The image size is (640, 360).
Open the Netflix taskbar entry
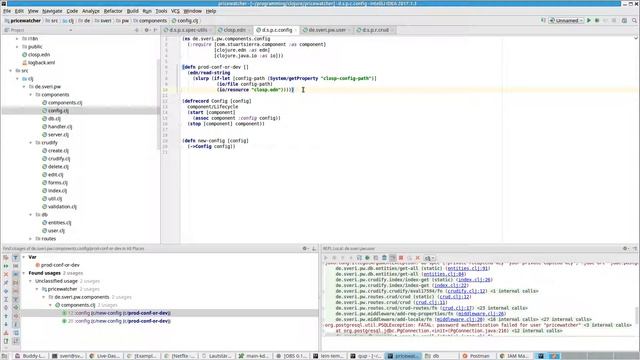click(180, 356)
